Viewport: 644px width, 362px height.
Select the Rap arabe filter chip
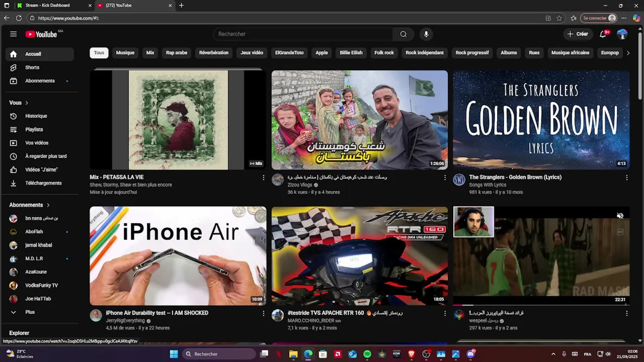(x=177, y=53)
